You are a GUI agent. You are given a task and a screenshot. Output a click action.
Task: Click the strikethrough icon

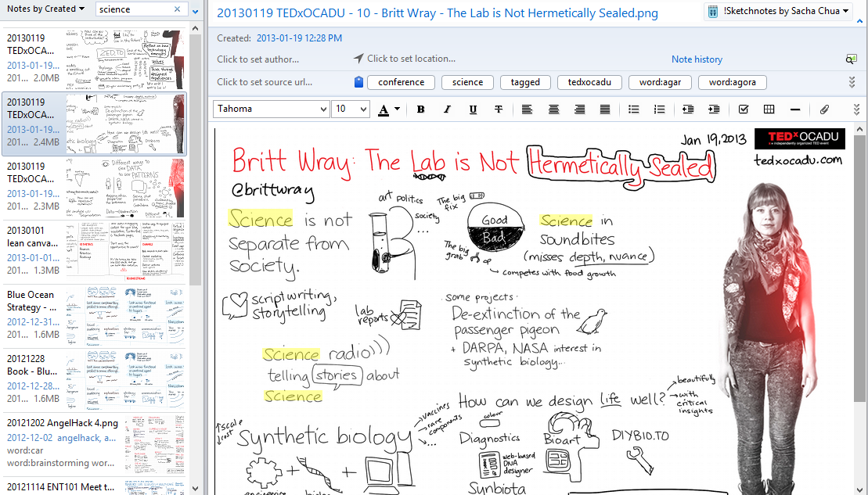click(x=499, y=109)
